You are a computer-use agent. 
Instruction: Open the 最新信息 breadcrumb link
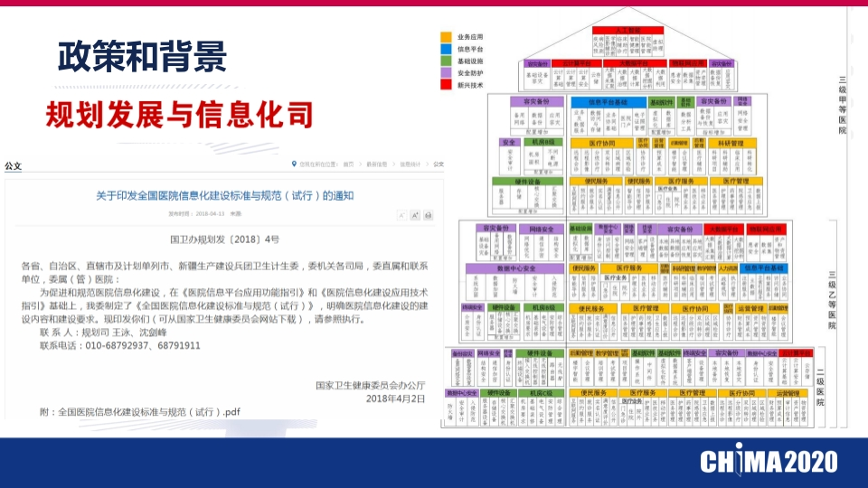(377, 164)
